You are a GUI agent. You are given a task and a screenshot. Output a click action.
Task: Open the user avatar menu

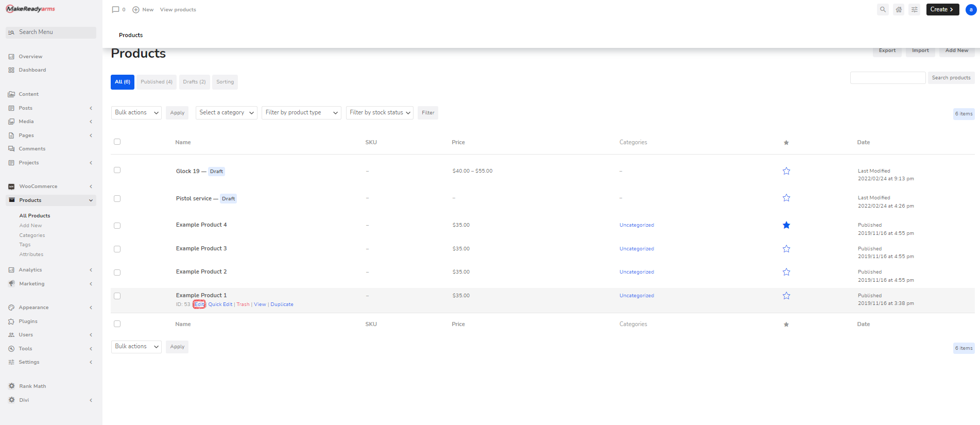(971, 9)
